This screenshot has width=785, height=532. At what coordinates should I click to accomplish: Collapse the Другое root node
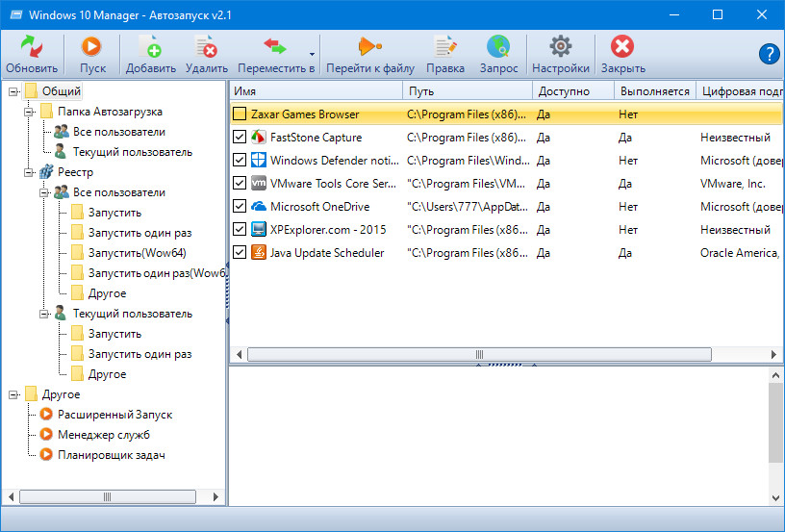(13, 394)
